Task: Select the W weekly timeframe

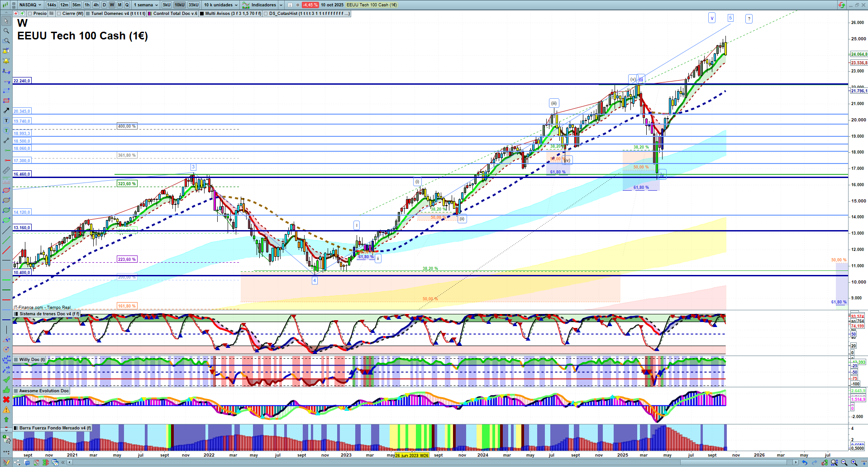Action: (112, 5)
